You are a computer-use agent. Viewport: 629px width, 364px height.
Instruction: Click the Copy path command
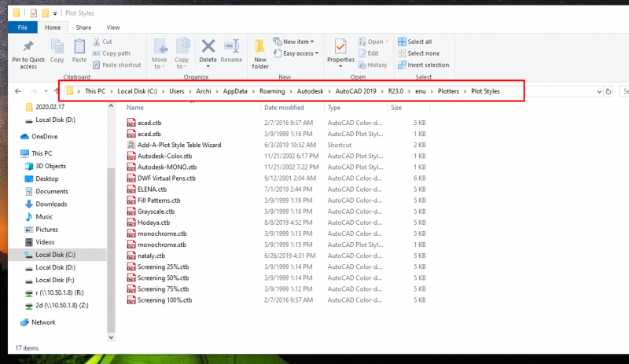point(112,53)
